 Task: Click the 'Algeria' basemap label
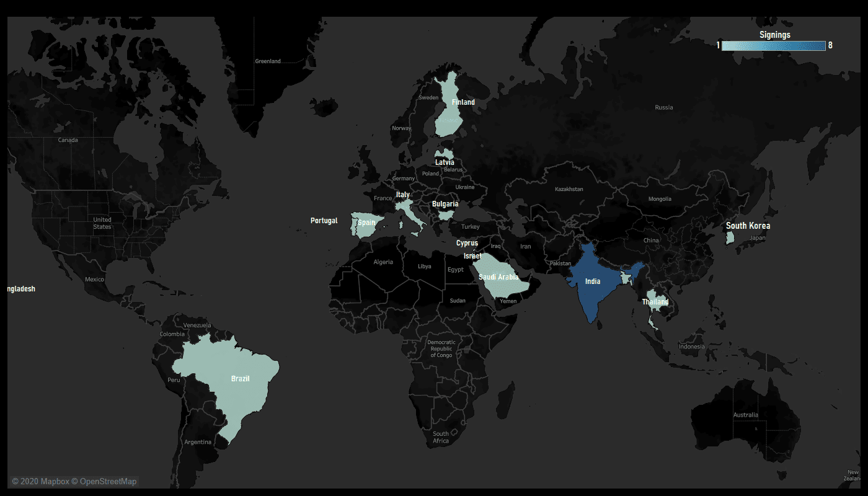click(x=383, y=262)
